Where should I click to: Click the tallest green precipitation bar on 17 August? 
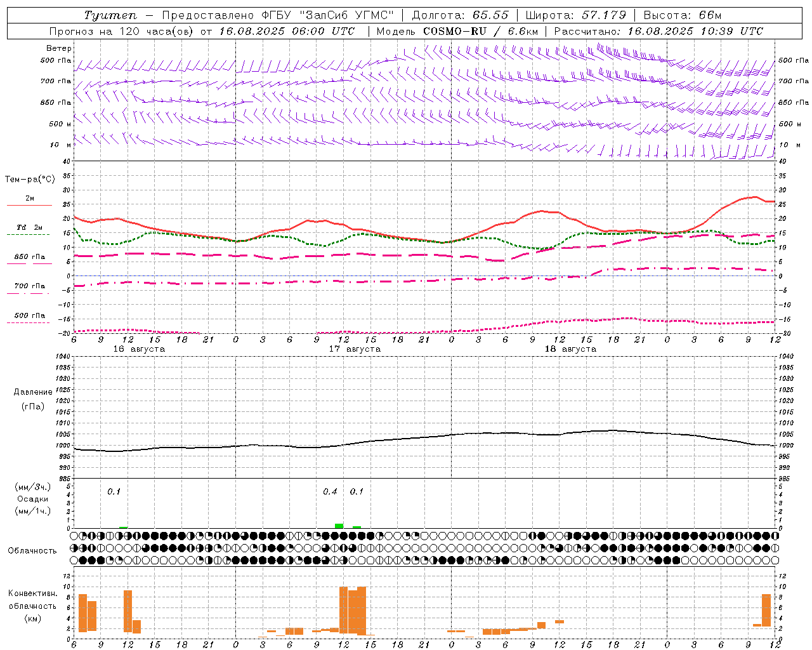coord(339,526)
